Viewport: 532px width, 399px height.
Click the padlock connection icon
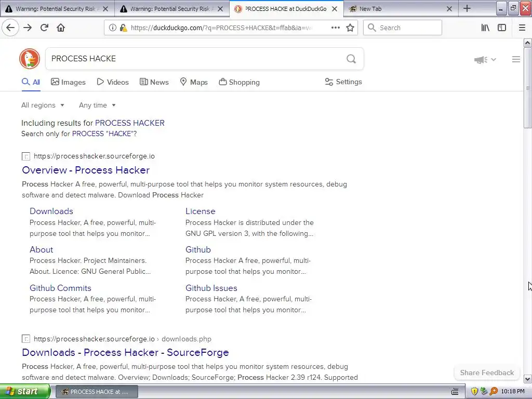click(x=123, y=28)
